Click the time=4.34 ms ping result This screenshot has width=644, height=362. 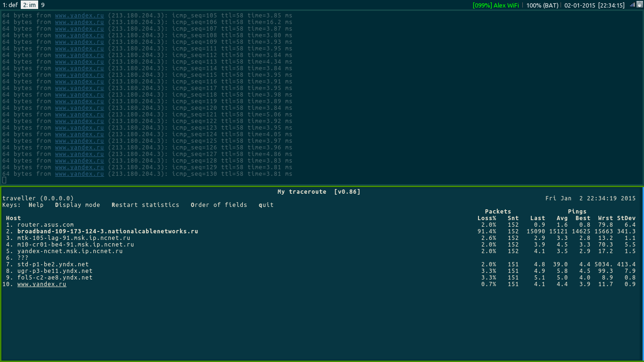pyautogui.click(x=270, y=62)
